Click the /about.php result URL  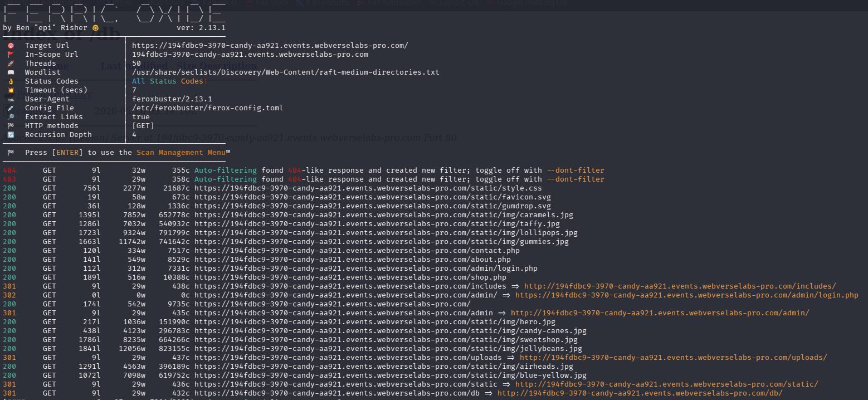pos(353,260)
